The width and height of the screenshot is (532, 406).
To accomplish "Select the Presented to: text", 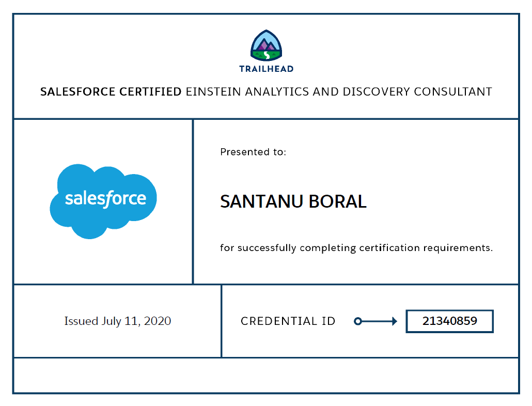I will tap(254, 152).
